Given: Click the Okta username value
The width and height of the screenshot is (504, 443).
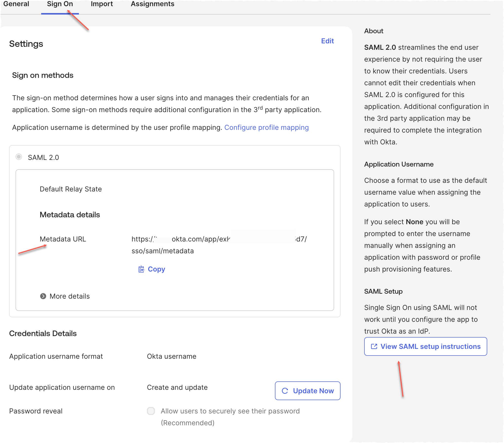Looking at the screenshot, I should (172, 356).
